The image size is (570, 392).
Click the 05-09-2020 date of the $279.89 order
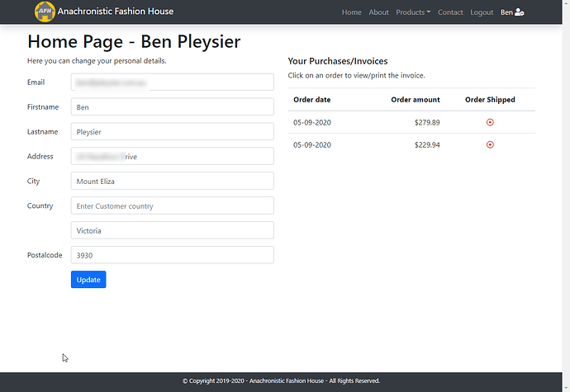(x=312, y=122)
